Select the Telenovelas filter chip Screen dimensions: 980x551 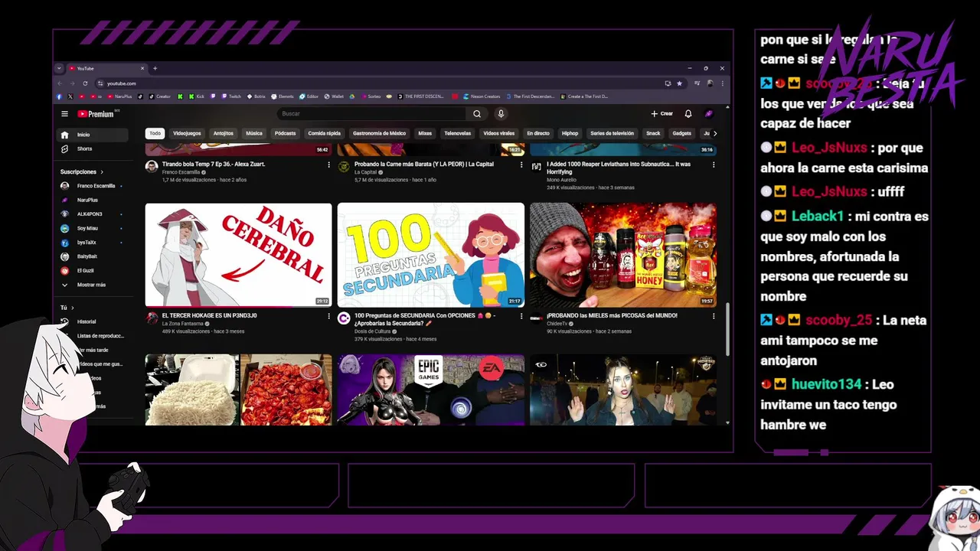(458, 133)
